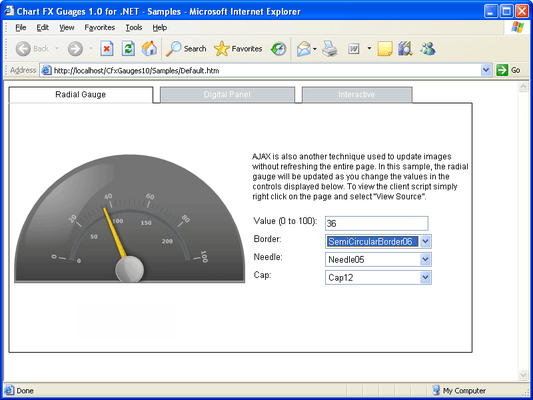Image resolution: width=533 pixels, height=400 pixels.
Task: Expand the address bar history dropdown
Action: [x=486, y=70]
